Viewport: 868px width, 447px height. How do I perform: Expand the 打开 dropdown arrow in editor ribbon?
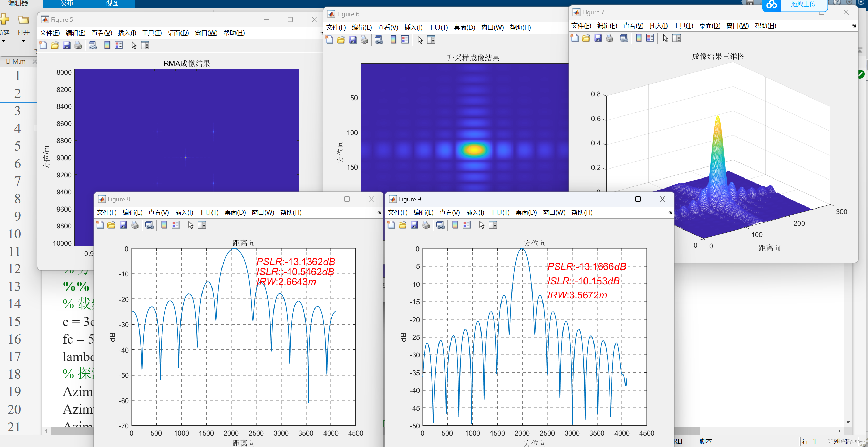[23, 41]
